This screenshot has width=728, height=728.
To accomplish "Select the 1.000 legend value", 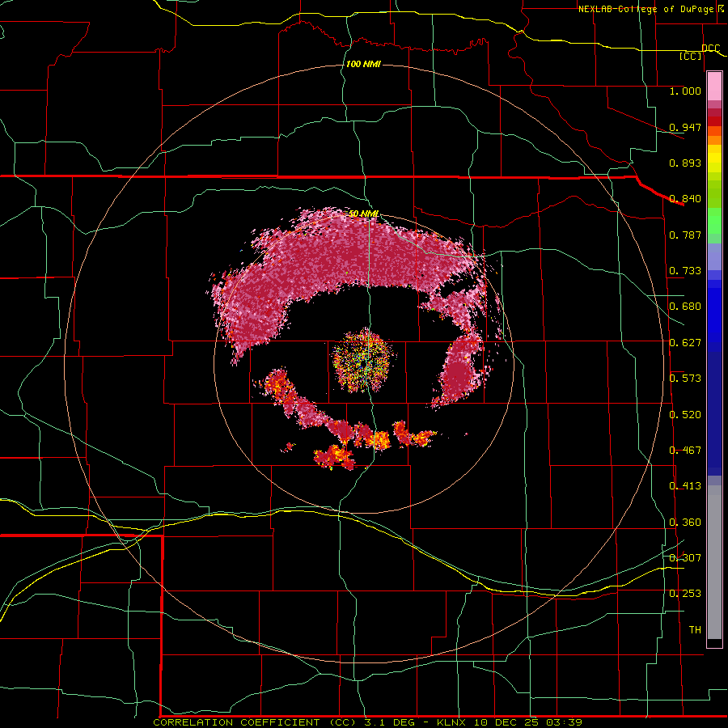I will coord(685,91).
